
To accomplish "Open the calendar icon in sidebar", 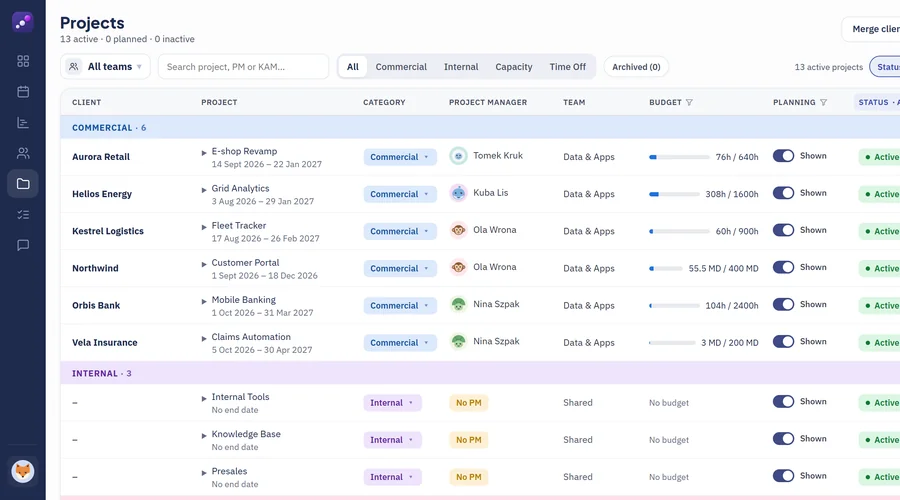I will click(x=23, y=92).
